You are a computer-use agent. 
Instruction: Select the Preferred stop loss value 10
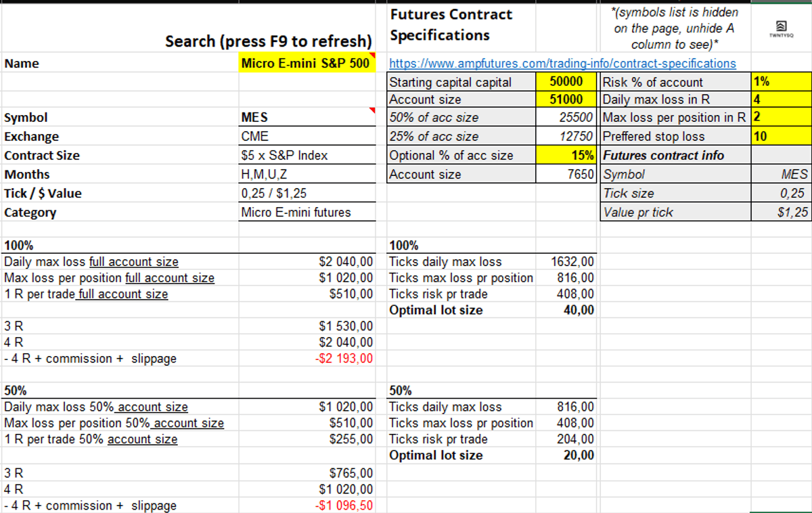(x=781, y=136)
